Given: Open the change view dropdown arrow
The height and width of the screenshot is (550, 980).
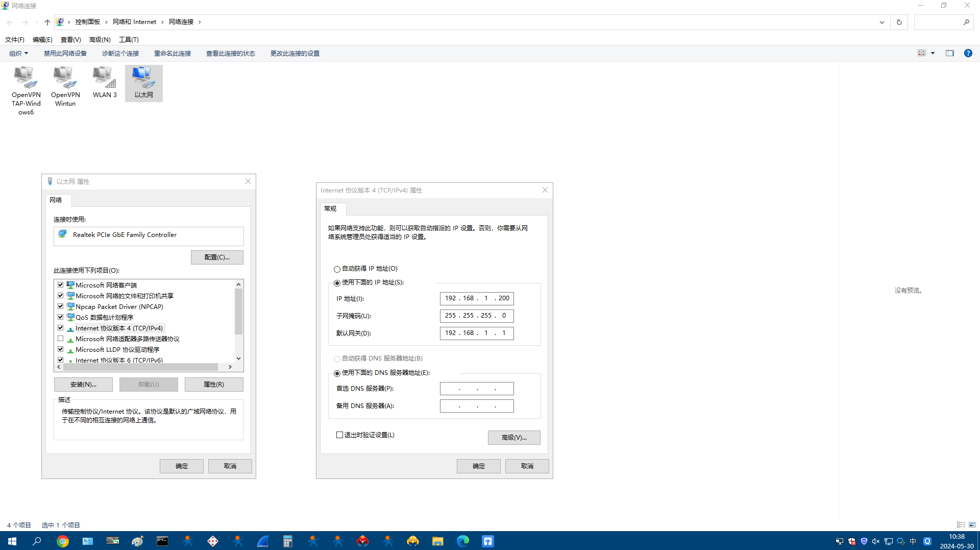Looking at the screenshot, I should [x=933, y=53].
